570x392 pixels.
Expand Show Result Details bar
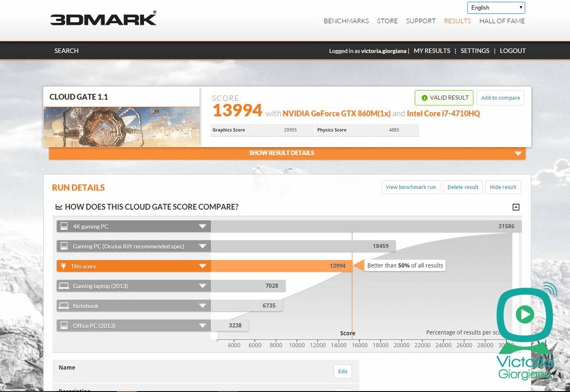[x=287, y=153]
